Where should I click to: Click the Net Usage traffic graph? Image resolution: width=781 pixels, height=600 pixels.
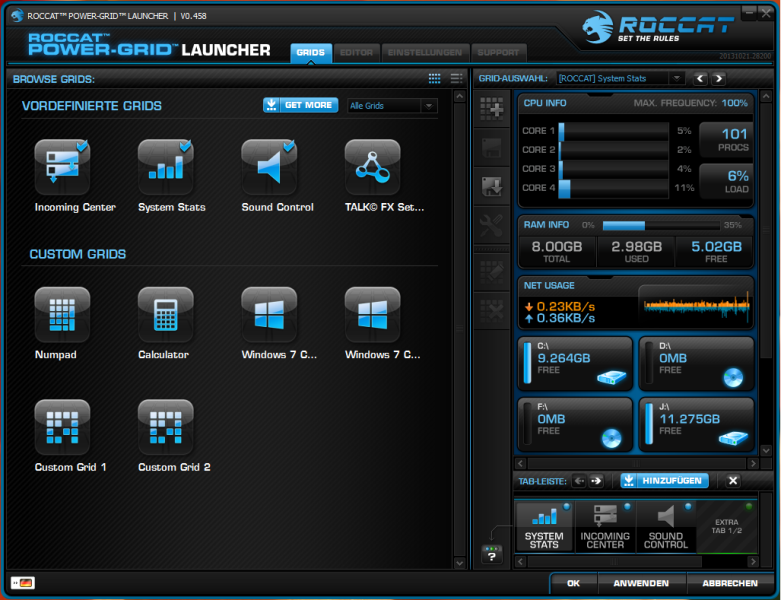tap(696, 305)
